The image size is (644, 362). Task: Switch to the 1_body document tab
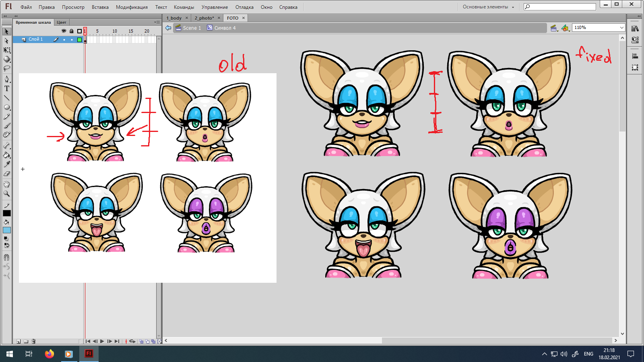[x=174, y=18]
